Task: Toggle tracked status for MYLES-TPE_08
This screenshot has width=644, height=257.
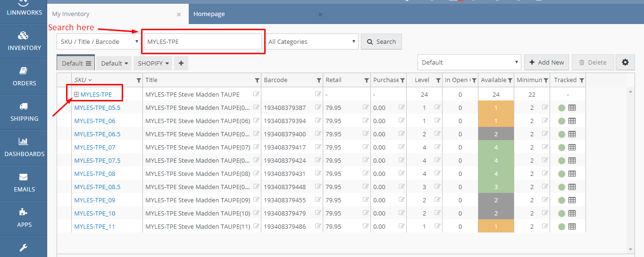Action: (x=561, y=174)
